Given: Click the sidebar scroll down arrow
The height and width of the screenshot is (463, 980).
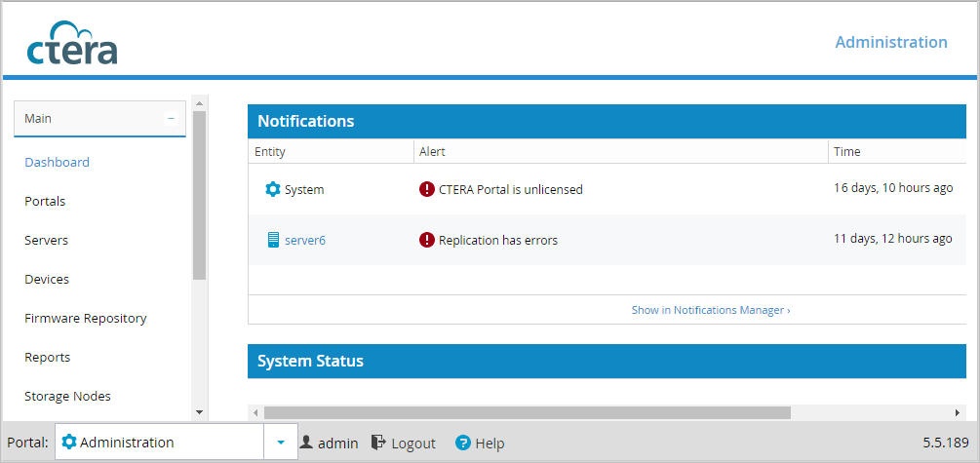Looking at the screenshot, I should [x=199, y=411].
